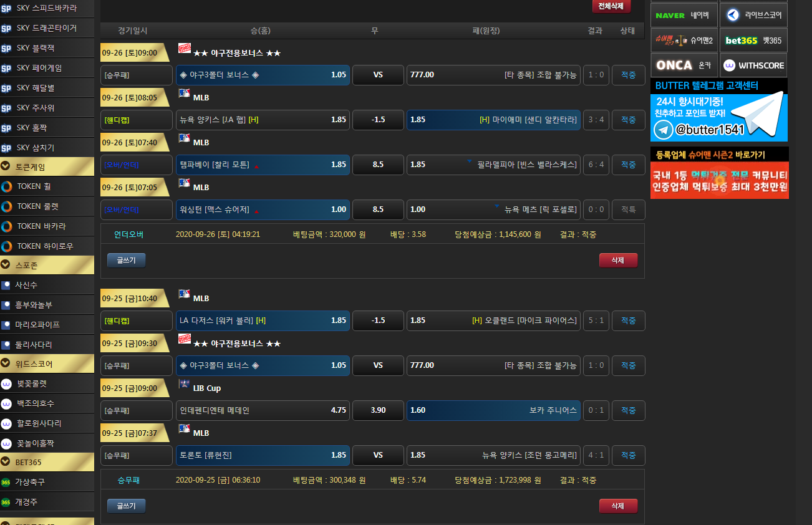Open the BET365 category header
The width and height of the screenshot is (812, 525).
pos(47,462)
